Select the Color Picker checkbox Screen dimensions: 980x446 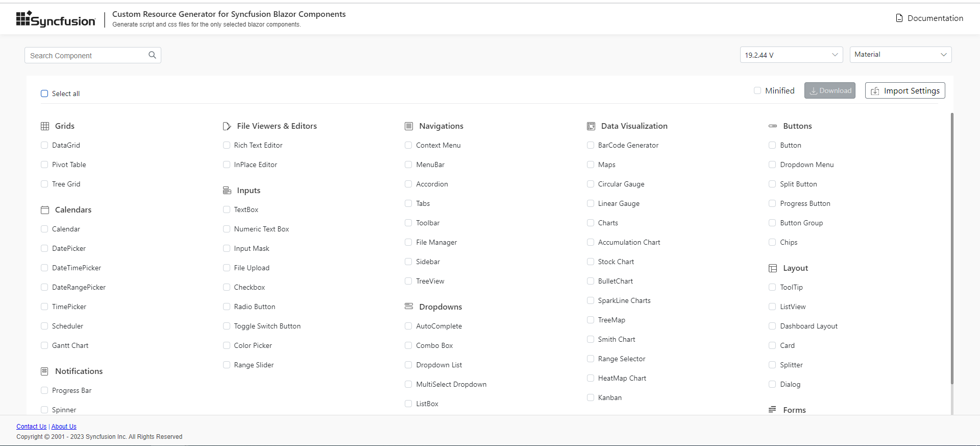227,345
